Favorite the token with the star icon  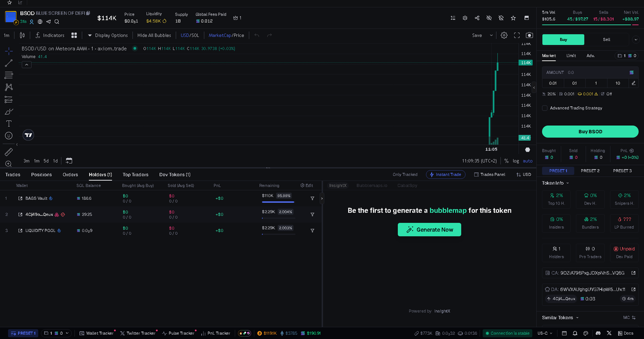(x=513, y=18)
